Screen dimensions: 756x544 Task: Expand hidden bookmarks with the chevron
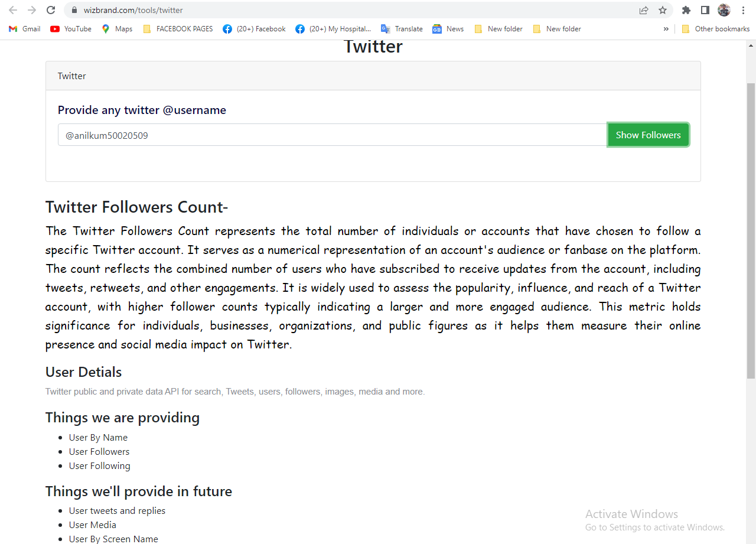(x=666, y=28)
